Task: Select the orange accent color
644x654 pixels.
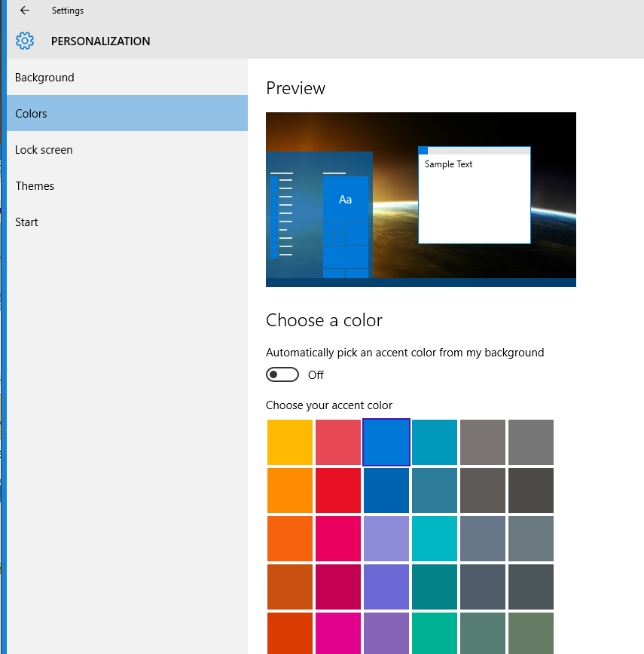Action: coord(290,490)
